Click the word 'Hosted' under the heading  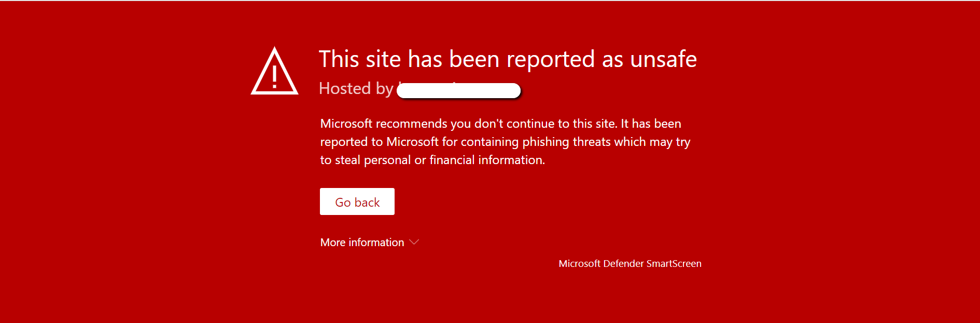click(x=345, y=88)
